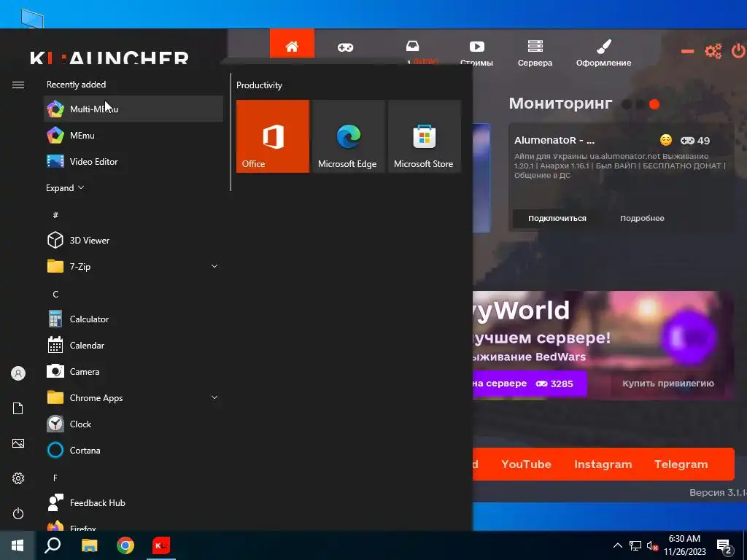Open the notification center
Viewport: 747px width, 560px height.
click(724, 545)
